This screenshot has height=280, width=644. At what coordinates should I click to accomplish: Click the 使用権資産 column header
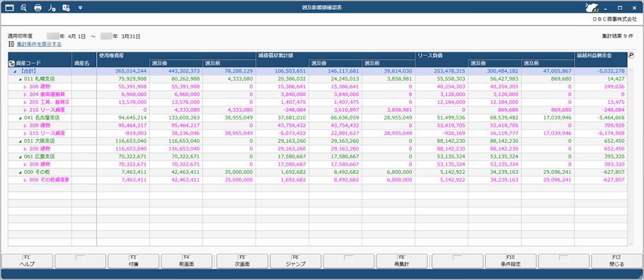point(176,55)
